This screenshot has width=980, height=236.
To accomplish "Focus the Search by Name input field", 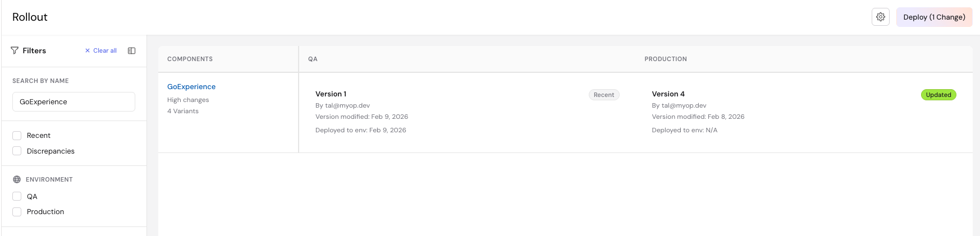I will pos(74,102).
